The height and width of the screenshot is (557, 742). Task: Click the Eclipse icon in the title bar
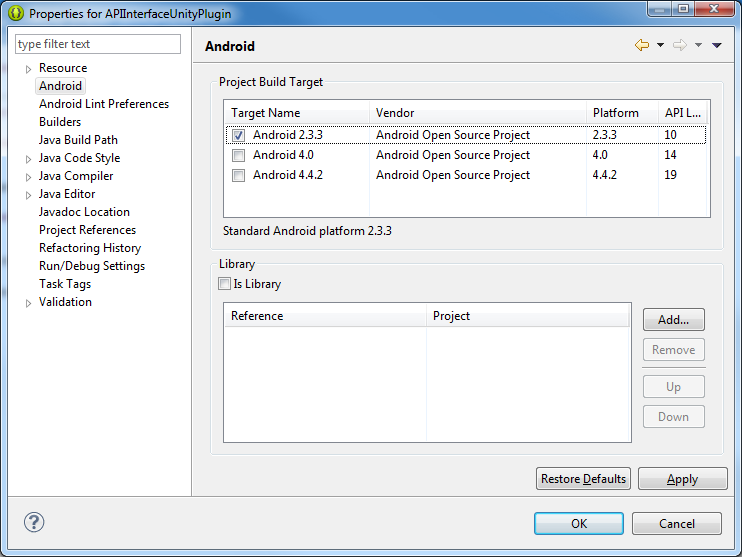coord(16,13)
